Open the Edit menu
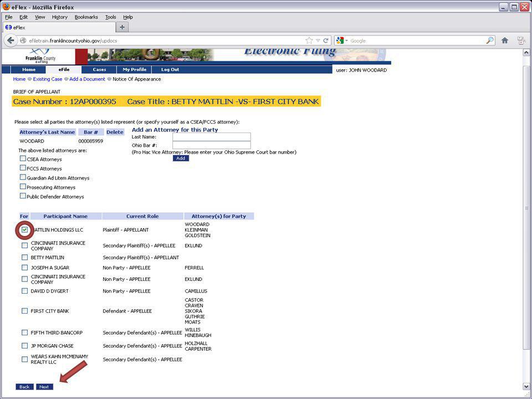Viewport: 532px width, 399px height. [23, 17]
